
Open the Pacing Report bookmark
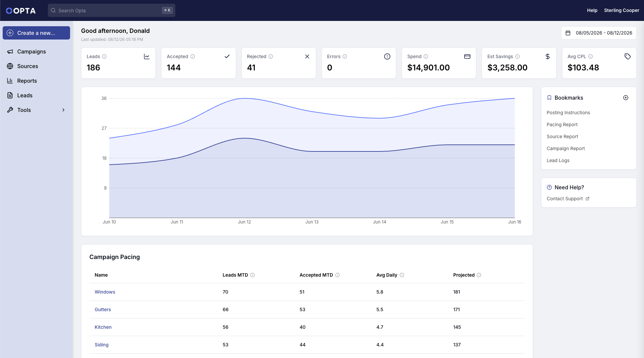click(x=562, y=125)
